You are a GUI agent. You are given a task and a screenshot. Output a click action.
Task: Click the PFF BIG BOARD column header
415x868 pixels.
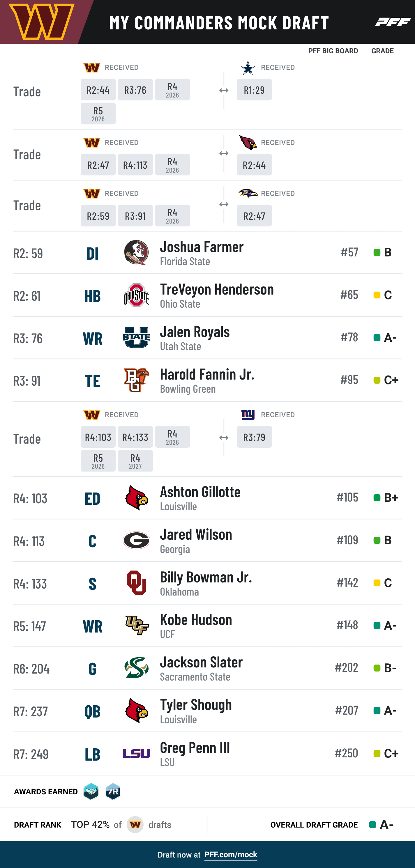333,51
